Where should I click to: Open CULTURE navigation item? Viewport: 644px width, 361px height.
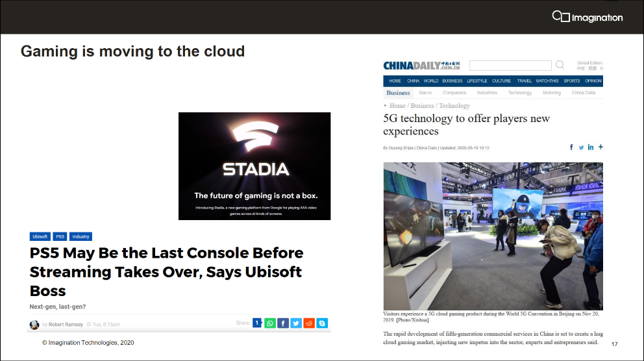(501, 81)
